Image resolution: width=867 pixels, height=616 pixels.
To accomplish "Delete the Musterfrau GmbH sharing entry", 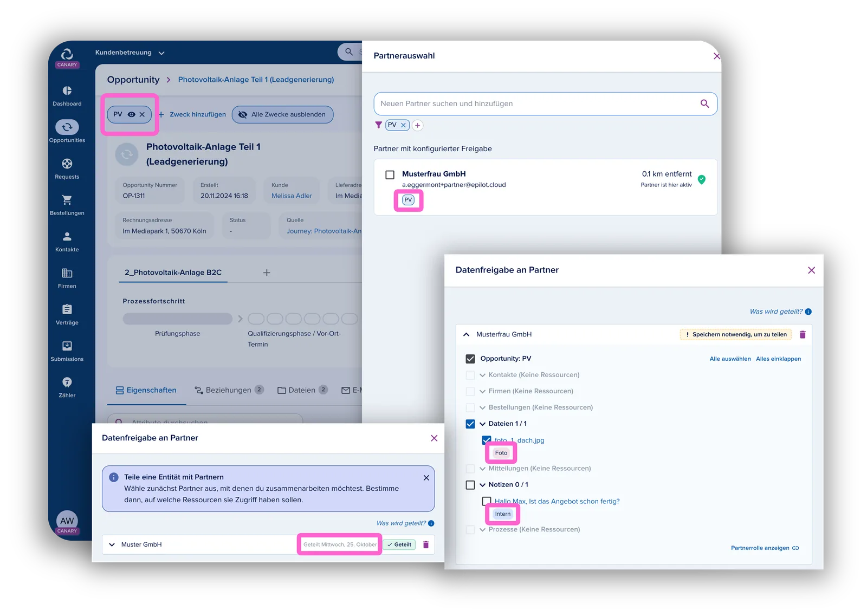I will 803,334.
